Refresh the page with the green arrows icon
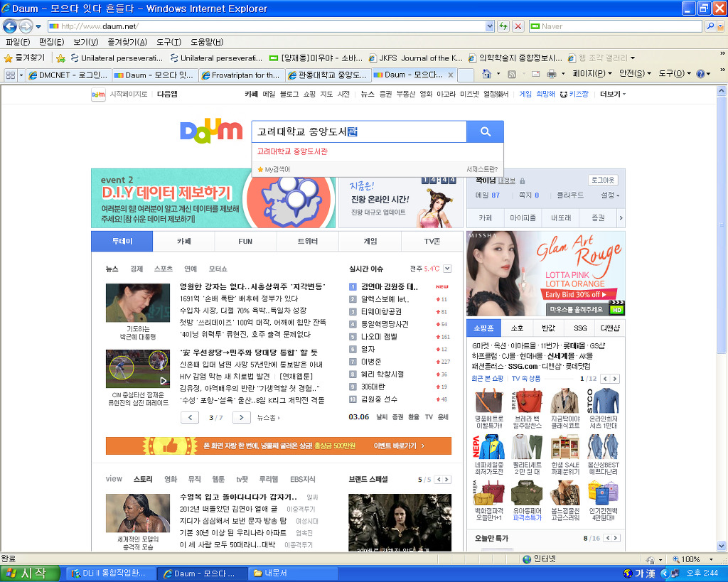The image size is (728, 582). coord(503,26)
